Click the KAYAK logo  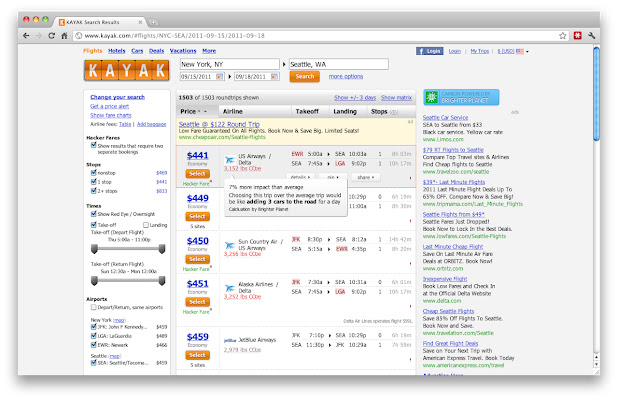pos(127,71)
